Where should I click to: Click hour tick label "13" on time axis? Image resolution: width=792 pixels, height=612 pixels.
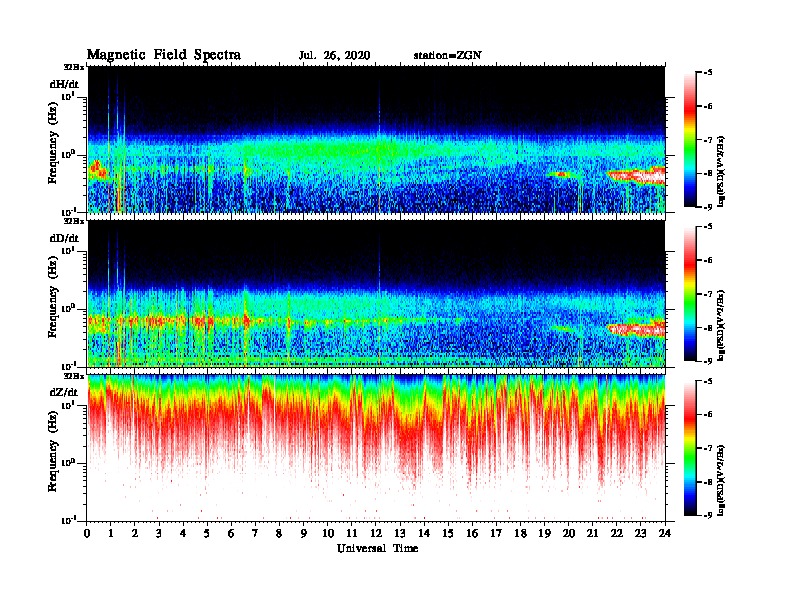click(400, 534)
